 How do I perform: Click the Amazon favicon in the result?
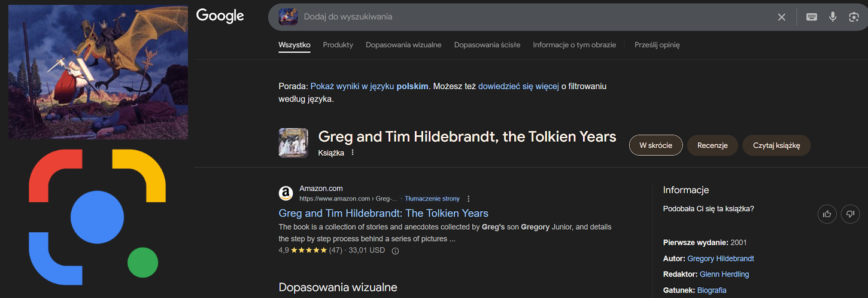286,193
